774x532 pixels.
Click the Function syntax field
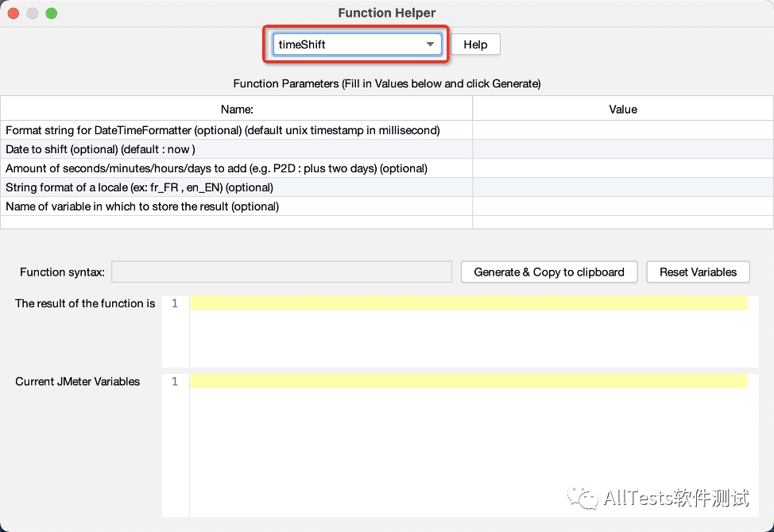(x=281, y=272)
